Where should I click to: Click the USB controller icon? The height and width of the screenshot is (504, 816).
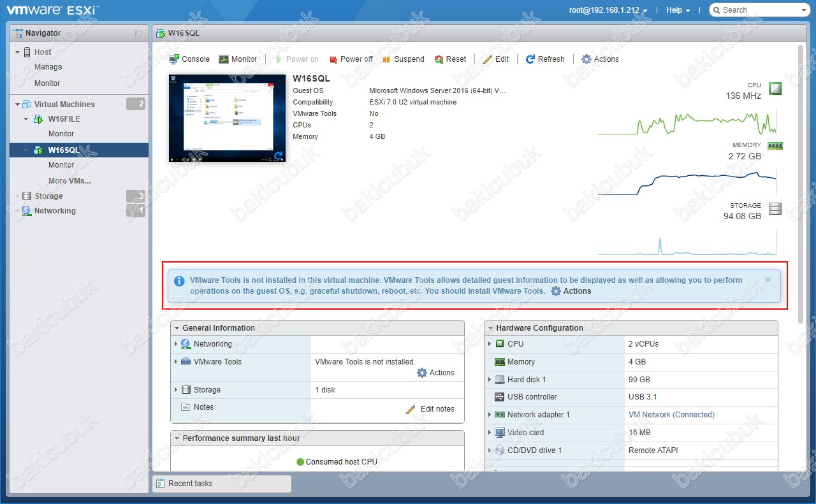click(500, 397)
